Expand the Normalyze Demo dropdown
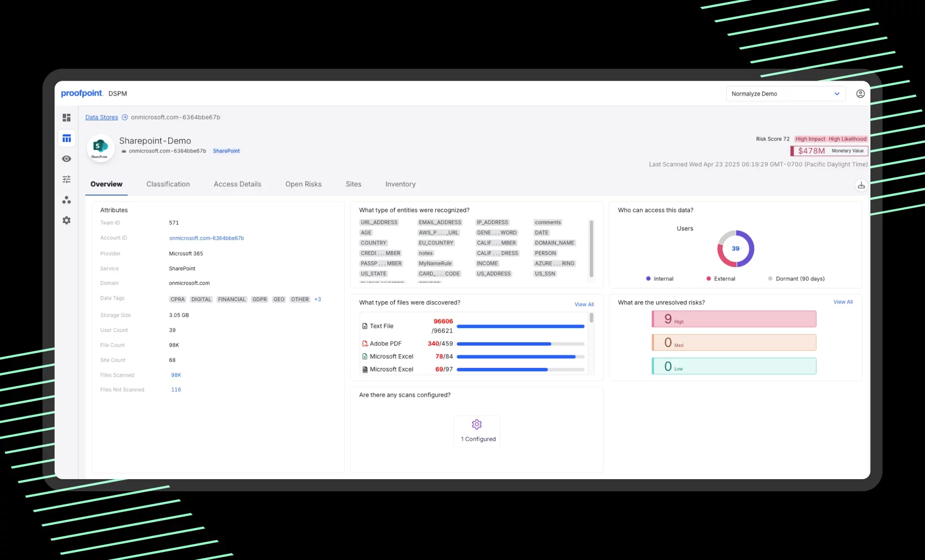Screen dimensions: 925x560 click(785, 94)
